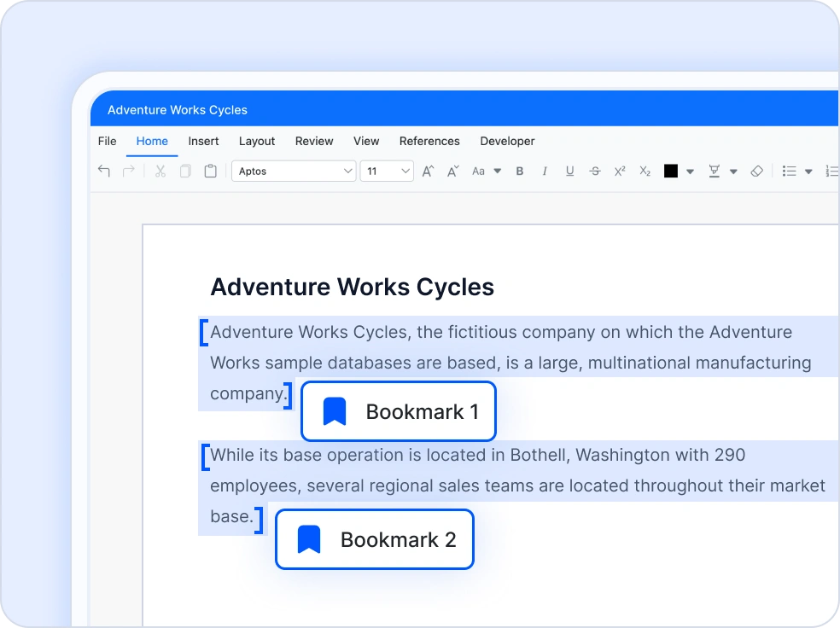The image size is (840, 628).
Task: Shrink font size with decrease icon
Action: (453, 172)
